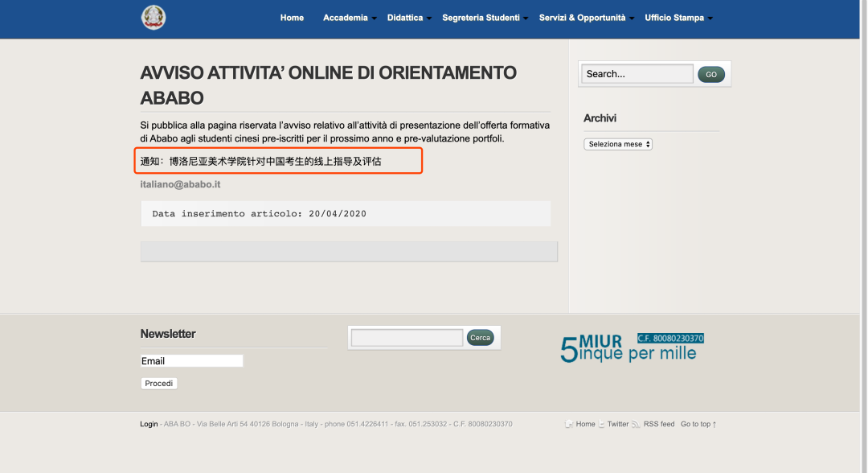Click the page vertical scrollbar
The image size is (868, 473).
coord(863,236)
